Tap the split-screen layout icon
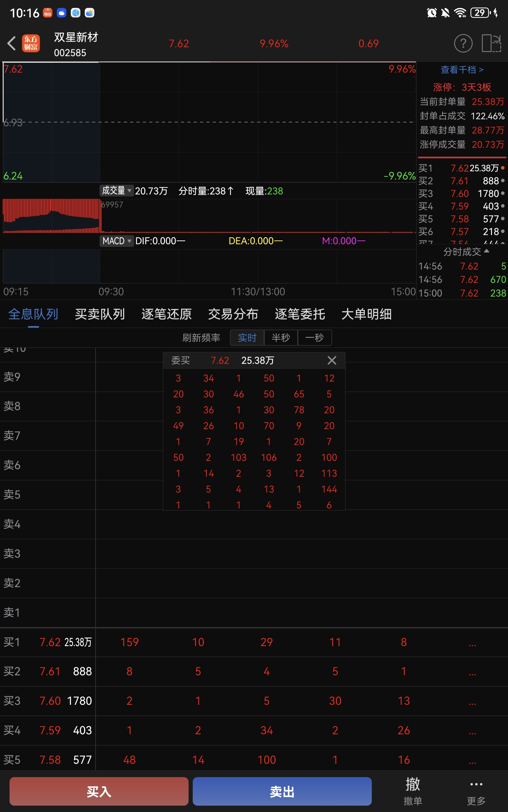Image resolution: width=508 pixels, height=812 pixels. (491, 43)
